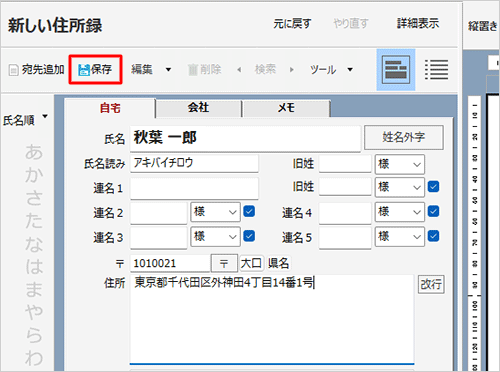Jump to た in kana index
Viewport: 500px width, 372px height.
34,220
